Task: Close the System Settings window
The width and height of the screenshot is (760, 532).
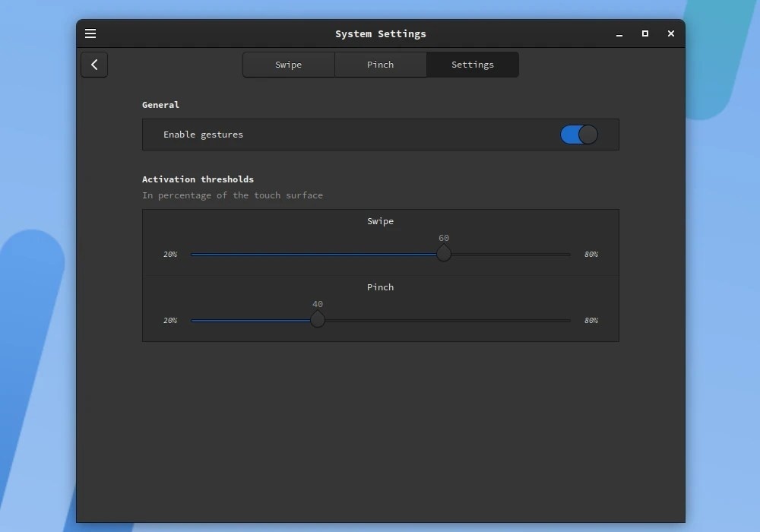Action: point(671,33)
